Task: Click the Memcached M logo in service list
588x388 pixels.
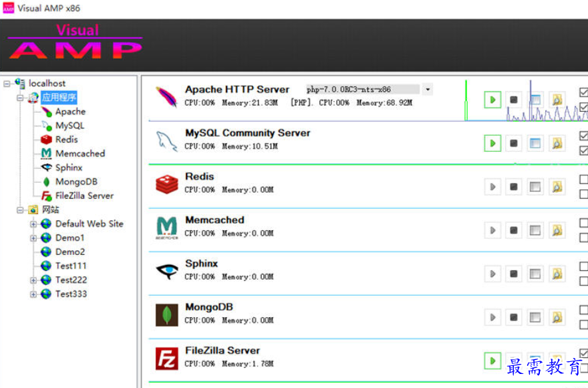Action: pos(166,228)
